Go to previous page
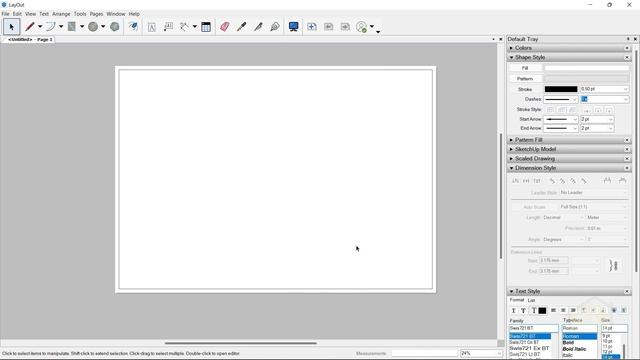This screenshot has height=360, width=640. (329, 27)
